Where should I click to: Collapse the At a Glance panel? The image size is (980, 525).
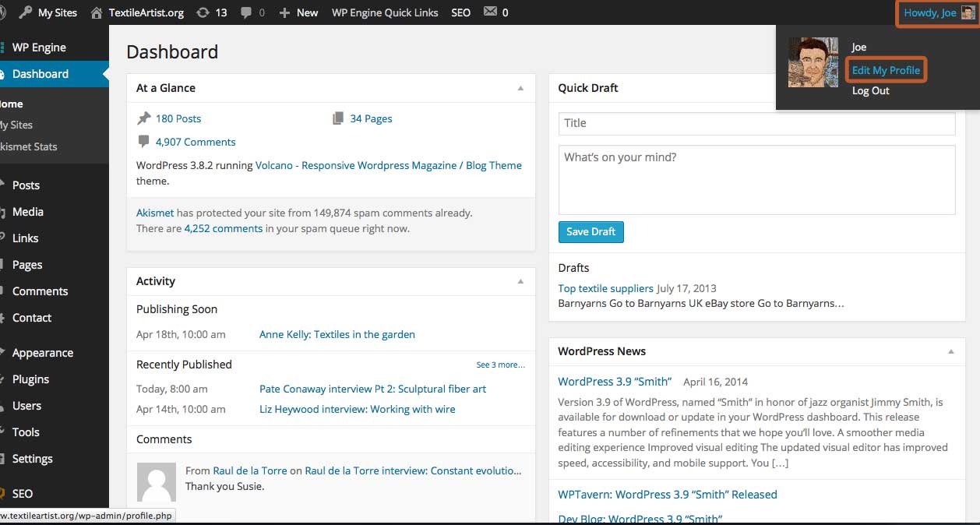tap(520, 88)
